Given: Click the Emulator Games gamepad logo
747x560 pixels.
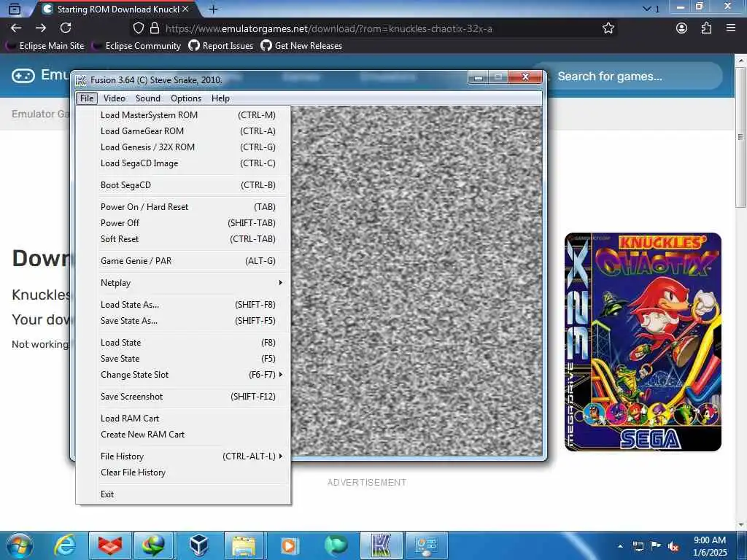Looking at the screenshot, I should coord(23,75).
